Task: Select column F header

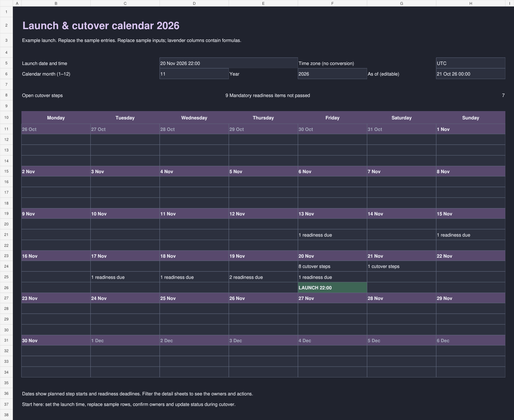Action: pos(333,3)
